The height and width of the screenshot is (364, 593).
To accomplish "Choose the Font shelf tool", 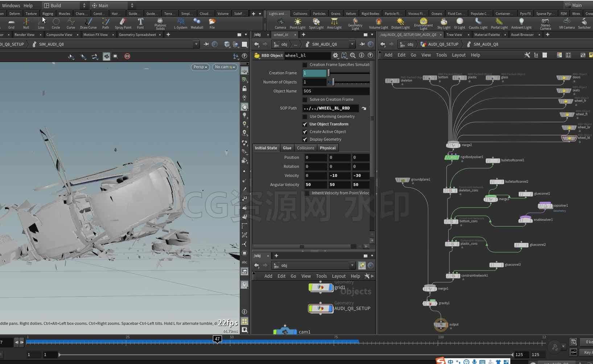I will pos(140,24).
